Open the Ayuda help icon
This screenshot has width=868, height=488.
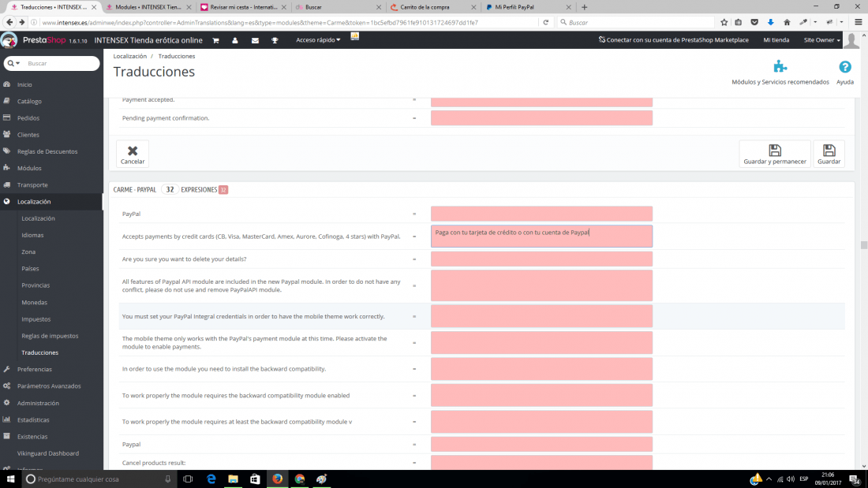point(845,67)
